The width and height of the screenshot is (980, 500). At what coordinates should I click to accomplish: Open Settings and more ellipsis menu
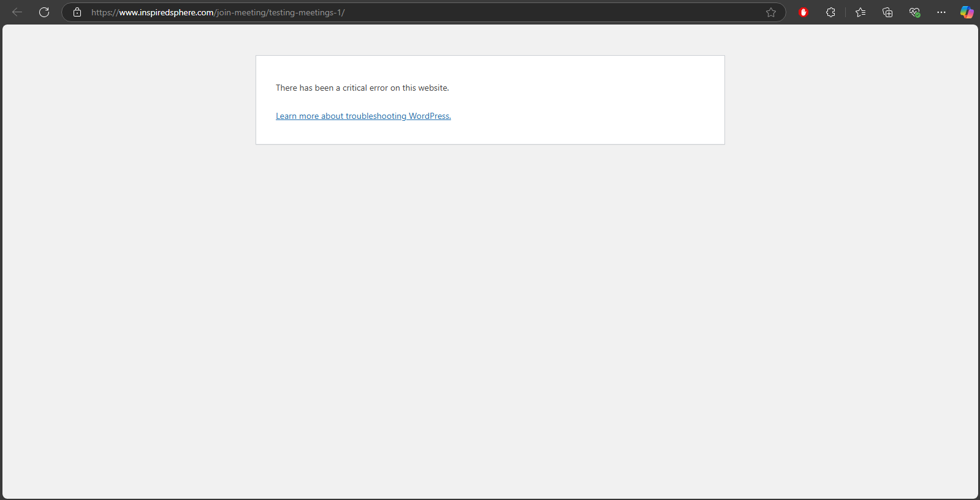click(x=941, y=12)
